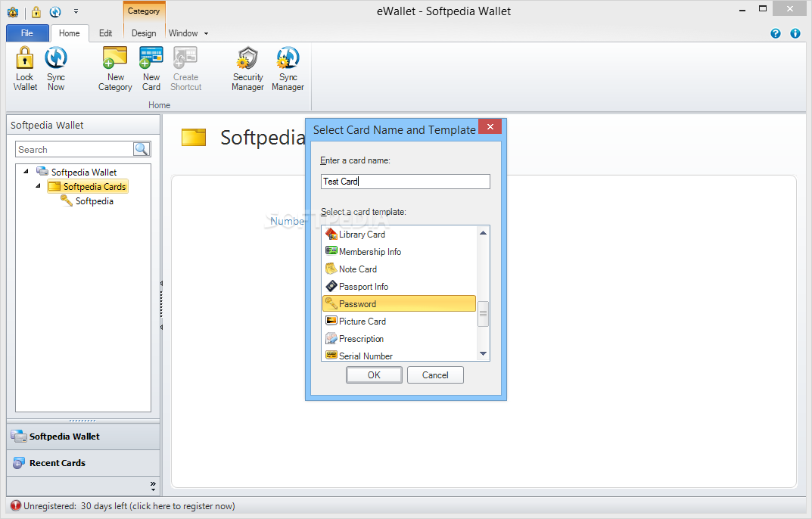This screenshot has height=519, width=812.
Task: Click the blue help question mark icon
Action: pyautogui.click(x=775, y=34)
